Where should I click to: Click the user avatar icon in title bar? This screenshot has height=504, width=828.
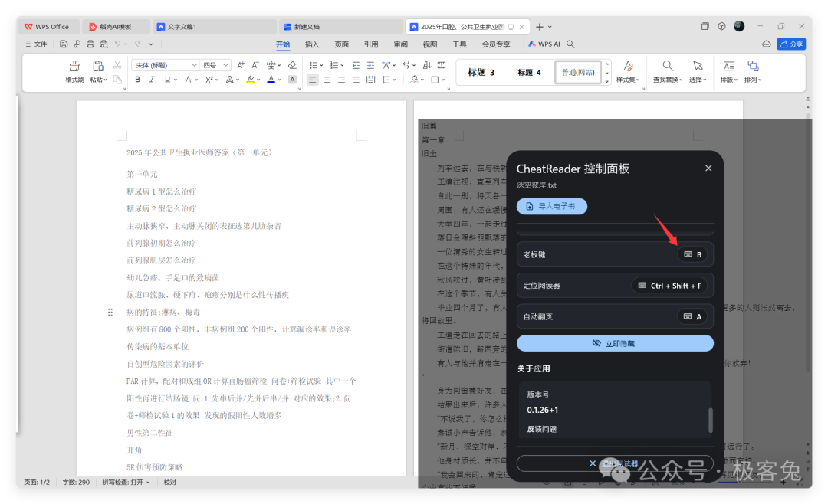click(739, 26)
